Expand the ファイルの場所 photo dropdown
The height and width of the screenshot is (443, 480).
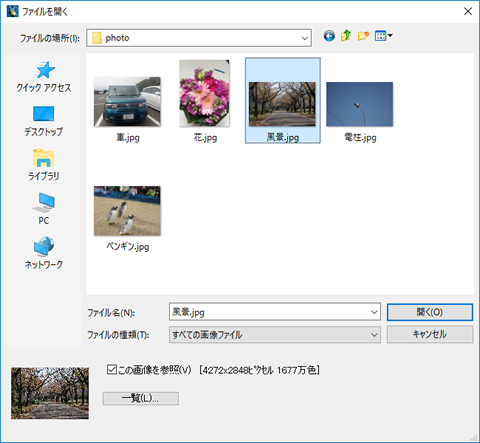(x=304, y=38)
